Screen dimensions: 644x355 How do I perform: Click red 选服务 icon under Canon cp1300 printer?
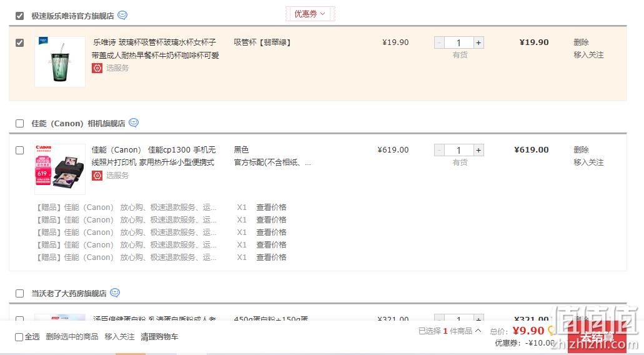97,176
